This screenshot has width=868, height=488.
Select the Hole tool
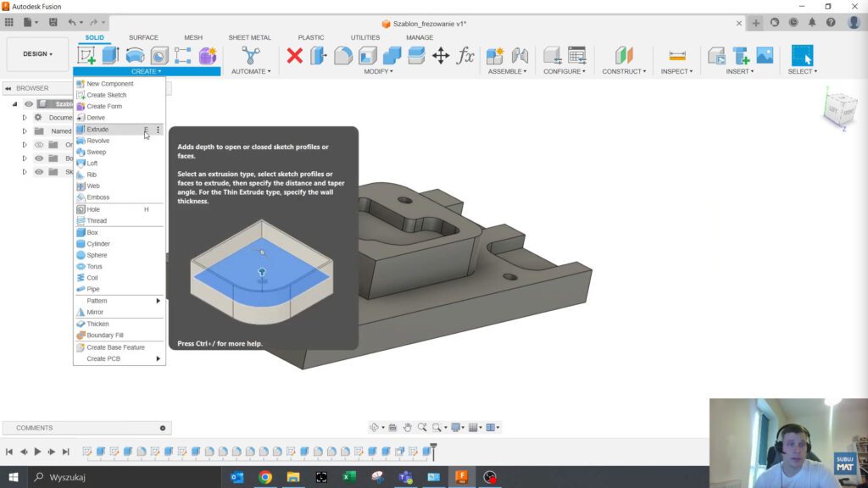coord(92,208)
